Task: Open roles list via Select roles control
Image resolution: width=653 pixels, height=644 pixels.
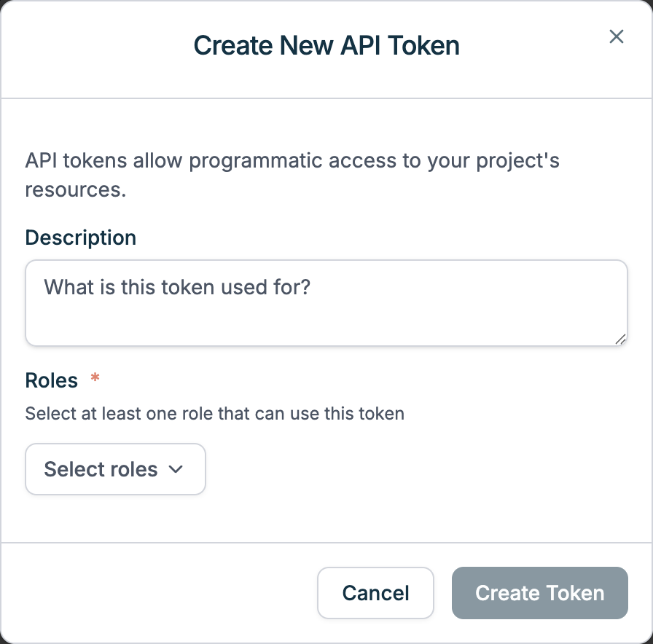Action: (x=115, y=469)
